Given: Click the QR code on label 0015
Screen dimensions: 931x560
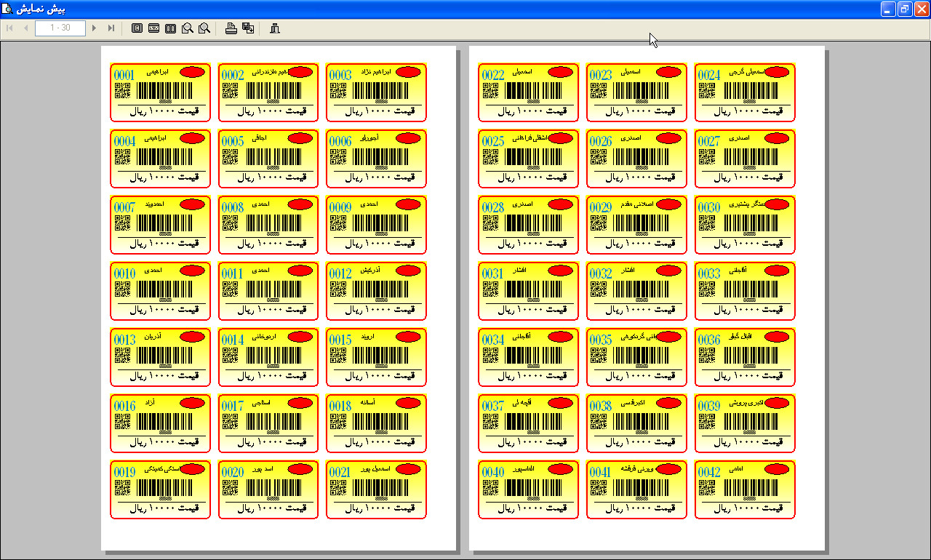Looking at the screenshot, I should (x=338, y=355).
